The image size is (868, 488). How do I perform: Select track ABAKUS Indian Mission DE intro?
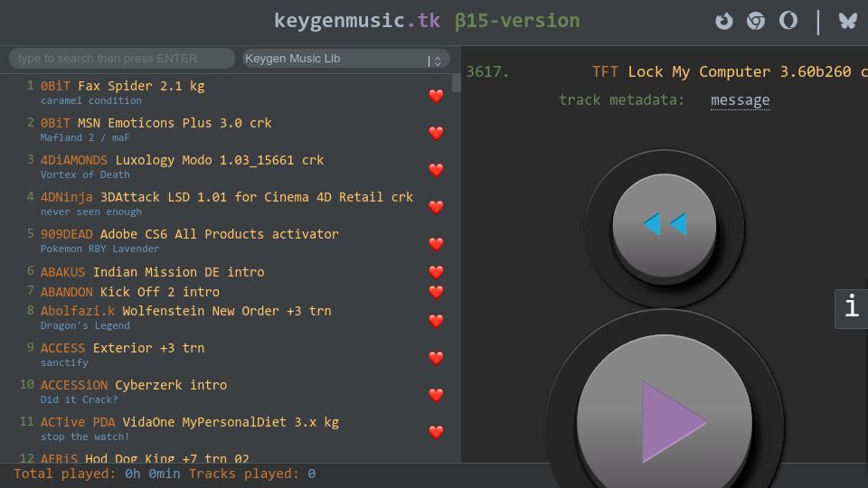pos(152,272)
